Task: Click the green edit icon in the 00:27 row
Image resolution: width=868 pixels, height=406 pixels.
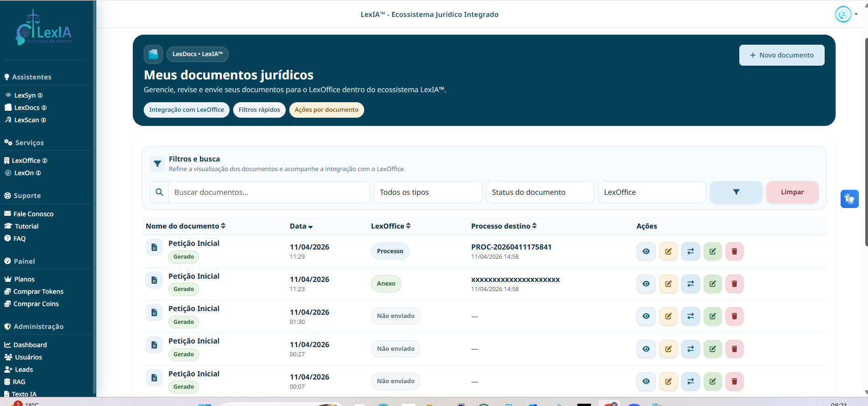Action: (x=712, y=349)
